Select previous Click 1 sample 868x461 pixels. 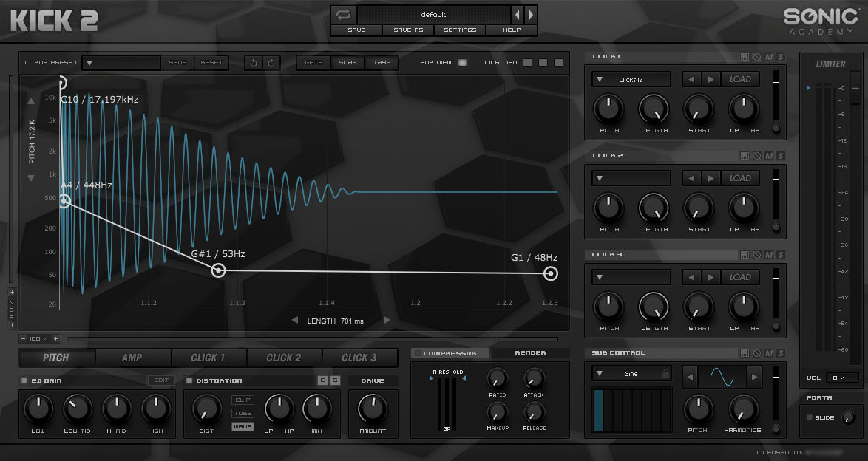click(691, 79)
